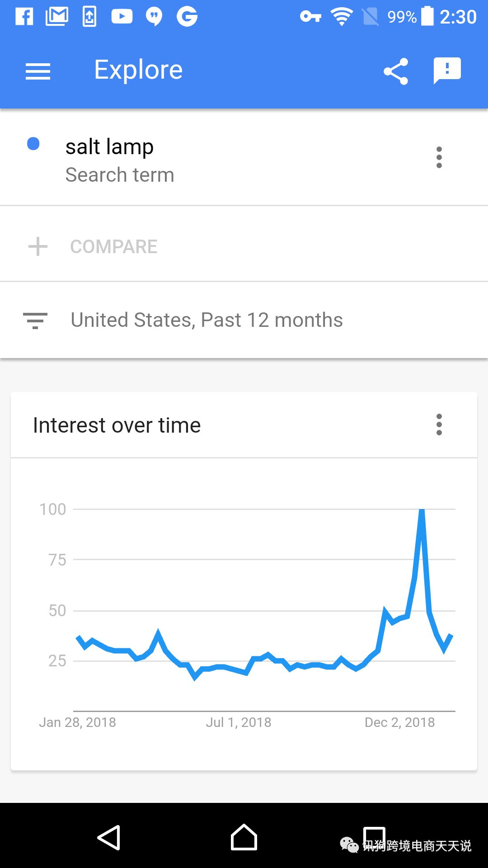
Task: Expand United States, Past 12 months filter
Action: pos(206,321)
